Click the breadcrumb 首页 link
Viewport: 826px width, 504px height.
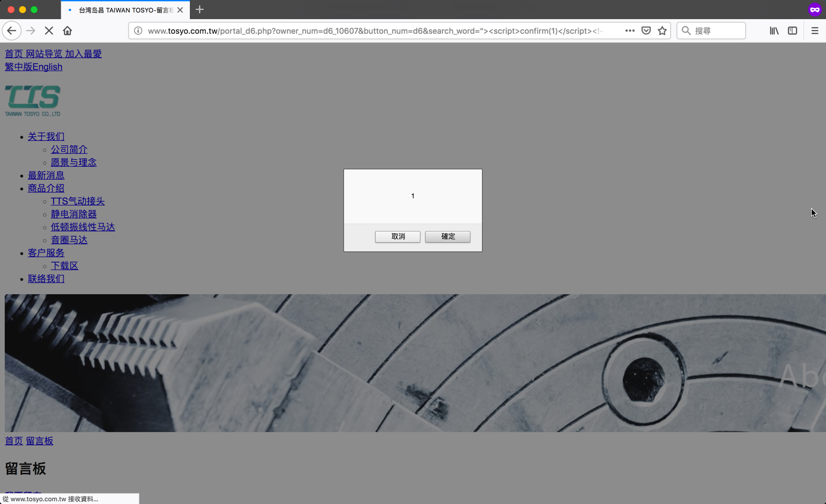pyautogui.click(x=14, y=441)
